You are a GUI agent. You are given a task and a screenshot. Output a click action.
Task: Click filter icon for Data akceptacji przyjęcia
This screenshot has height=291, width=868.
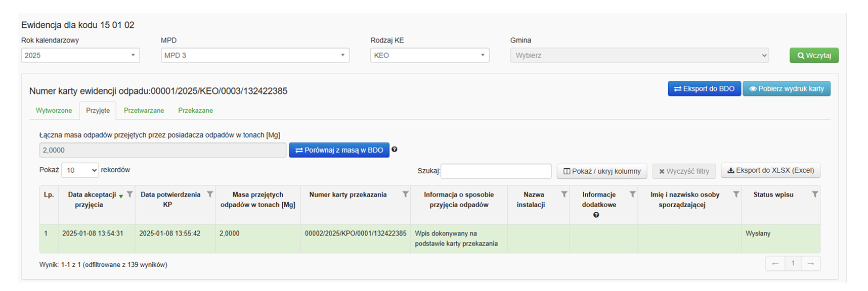pyautogui.click(x=130, y=195)
